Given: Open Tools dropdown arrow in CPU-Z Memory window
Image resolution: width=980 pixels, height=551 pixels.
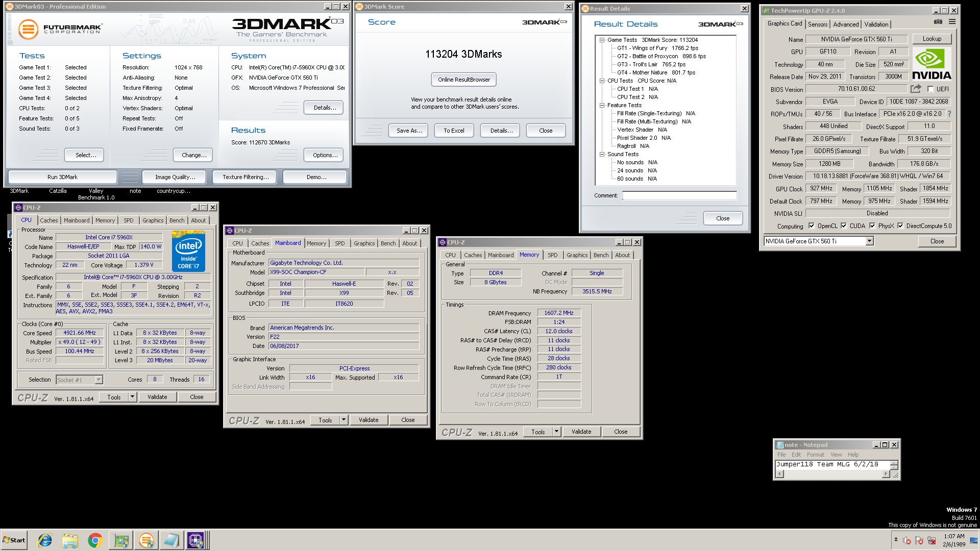Looking at the screenshot, I should (x=556, y=432).
